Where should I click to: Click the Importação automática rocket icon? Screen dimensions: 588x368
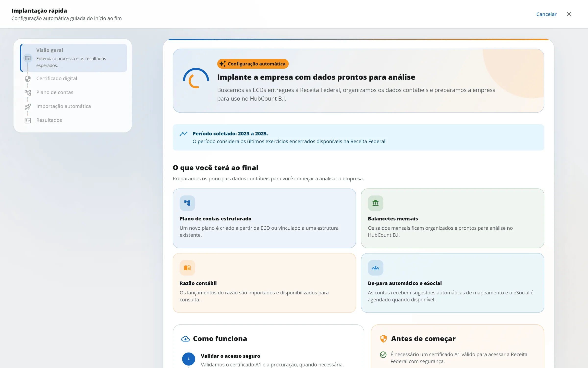(28, 107)
